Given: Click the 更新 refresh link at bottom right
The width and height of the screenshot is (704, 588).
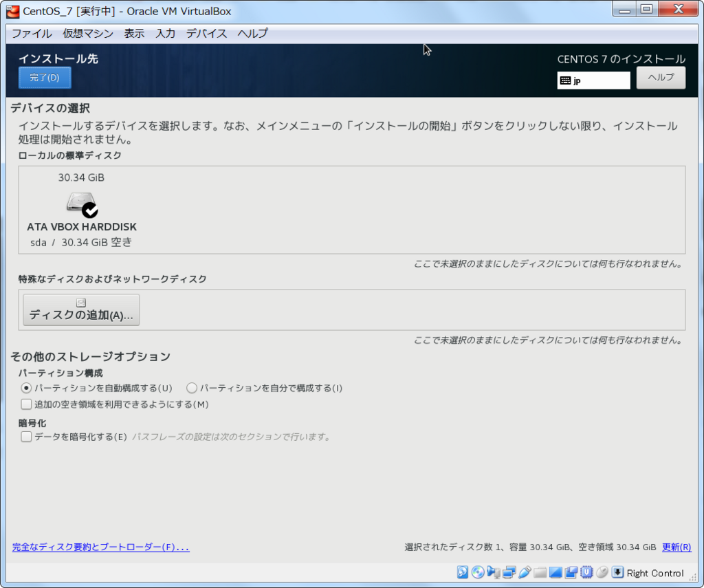Looking at the screenshot, I should tap(676, 547).
